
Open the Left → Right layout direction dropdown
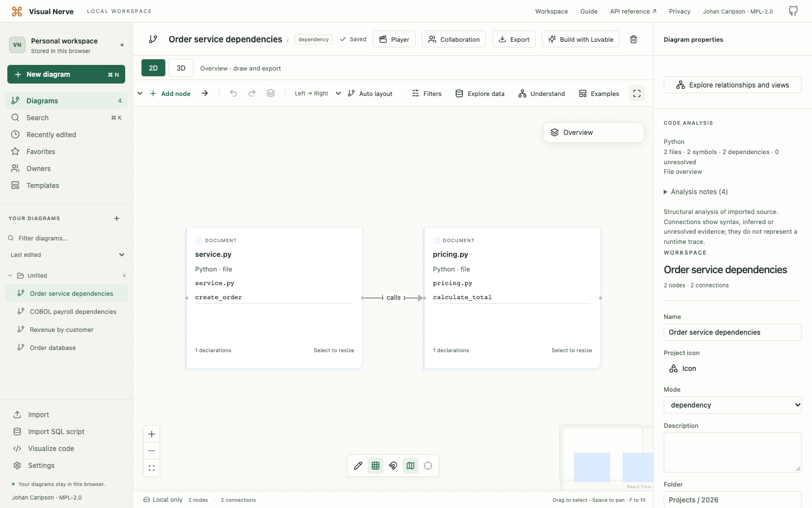[317, 94]
